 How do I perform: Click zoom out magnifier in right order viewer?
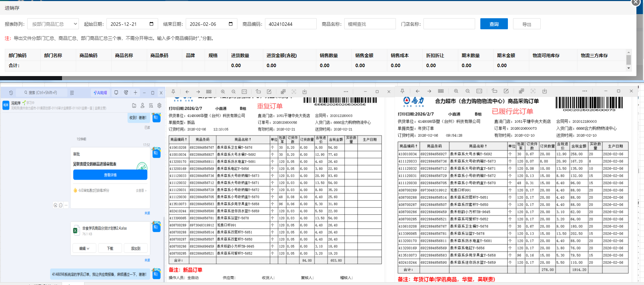pos(468,91)
